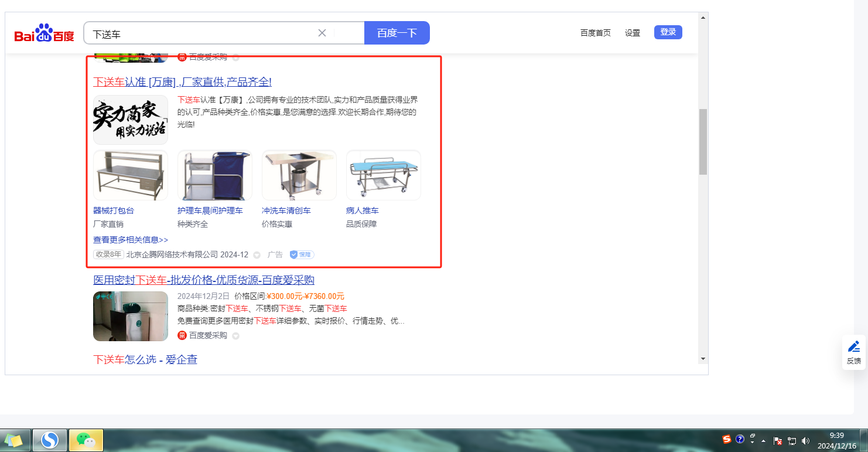Click 北京企腾网络技术有限公司 advertiser name
868x452 pixels.
pyautogui.click(x=172, y=255)
